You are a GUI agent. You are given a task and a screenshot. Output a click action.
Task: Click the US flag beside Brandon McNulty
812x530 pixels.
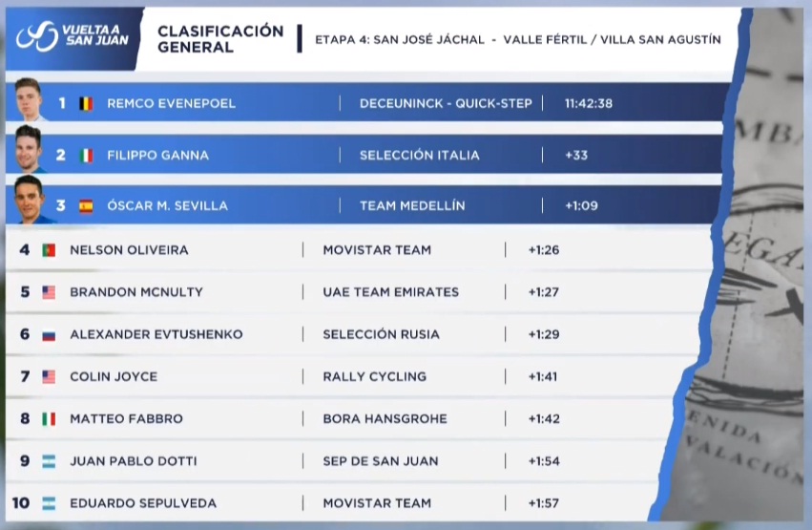49,292
